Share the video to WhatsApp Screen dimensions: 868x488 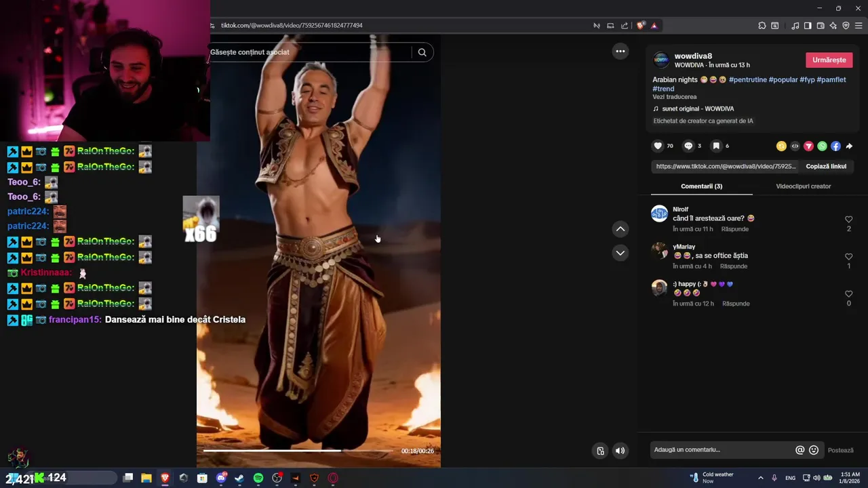click(822, 146)
